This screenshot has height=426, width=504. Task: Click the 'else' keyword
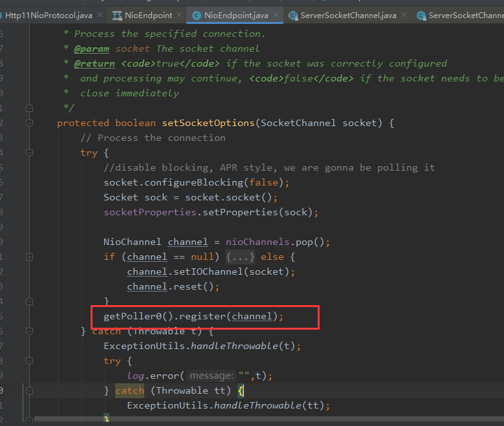272,257
